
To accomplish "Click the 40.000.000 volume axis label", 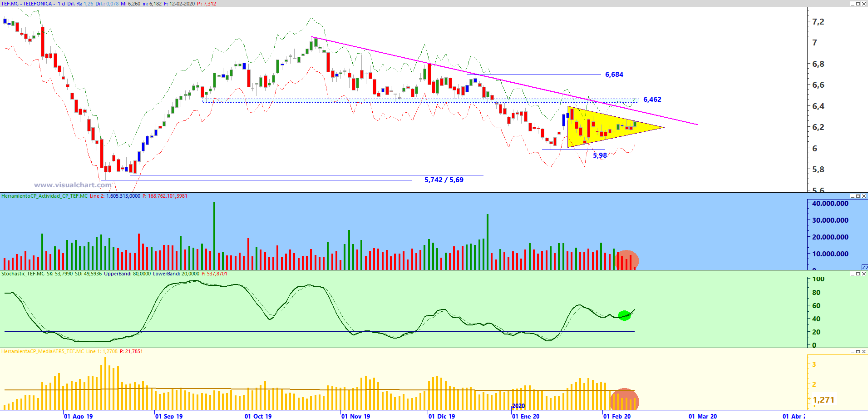I will pyautogui.click(x=830, y=204).
